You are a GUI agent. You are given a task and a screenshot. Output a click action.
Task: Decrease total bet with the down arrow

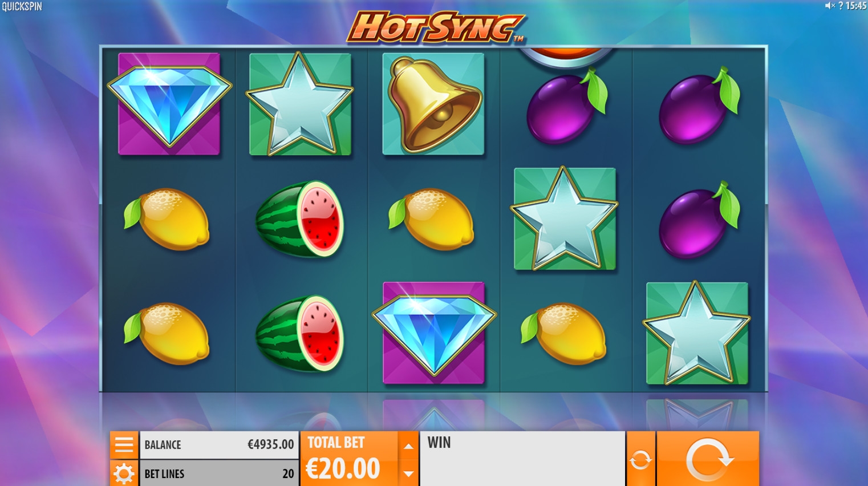pos(408,473)
